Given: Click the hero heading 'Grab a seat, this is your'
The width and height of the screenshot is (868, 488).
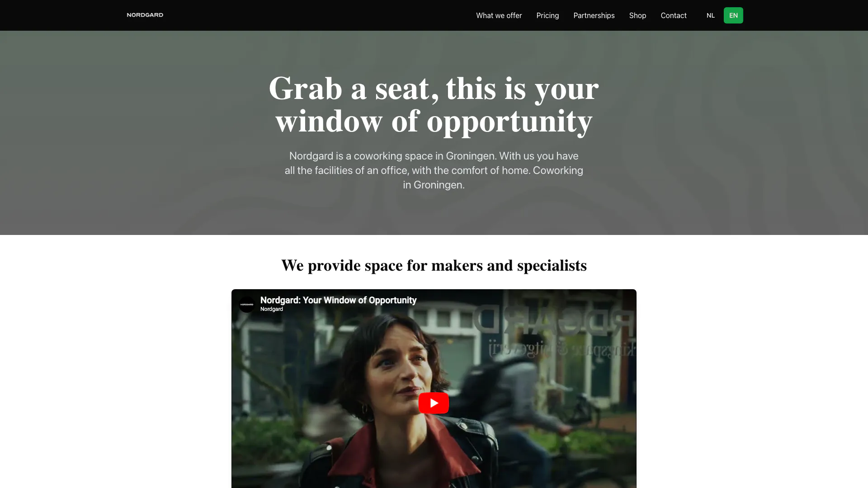Looking at the screenshot, I should pyautogui.click(x=434, y=89).
